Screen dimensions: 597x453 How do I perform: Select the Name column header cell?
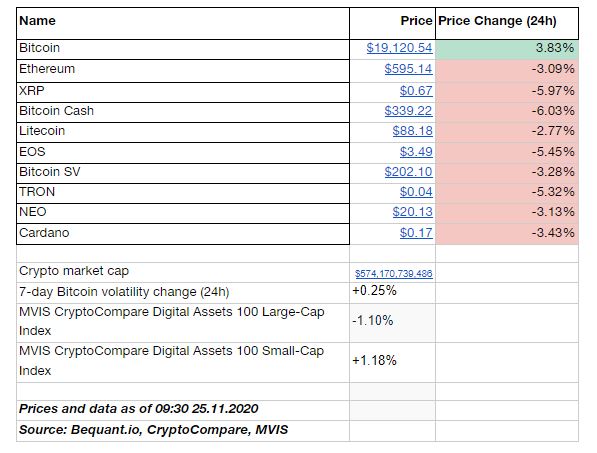(x=183, y=24)
